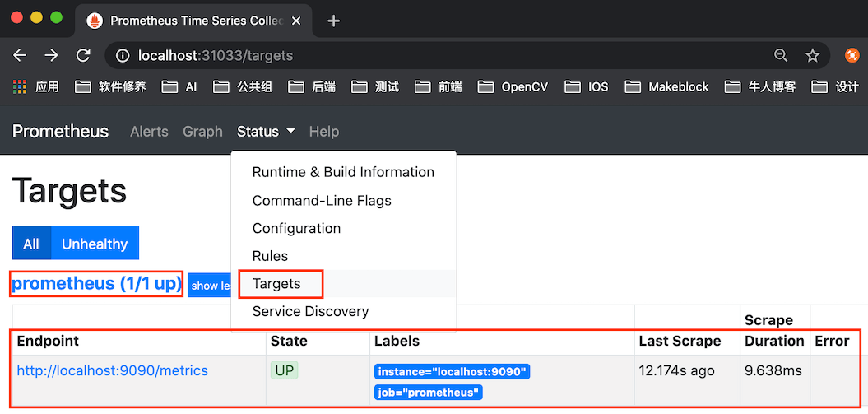Choose Runtime & Build Information
Image resolution: width=868 pixels, height=414 pixels.
point(343,172)
